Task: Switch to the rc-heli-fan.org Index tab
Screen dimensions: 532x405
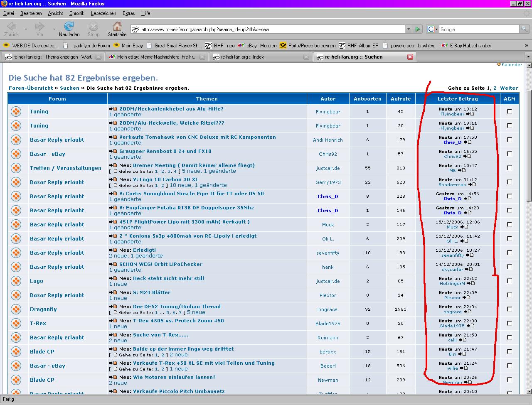Action: pyautogui.click(x=261, y=57)
